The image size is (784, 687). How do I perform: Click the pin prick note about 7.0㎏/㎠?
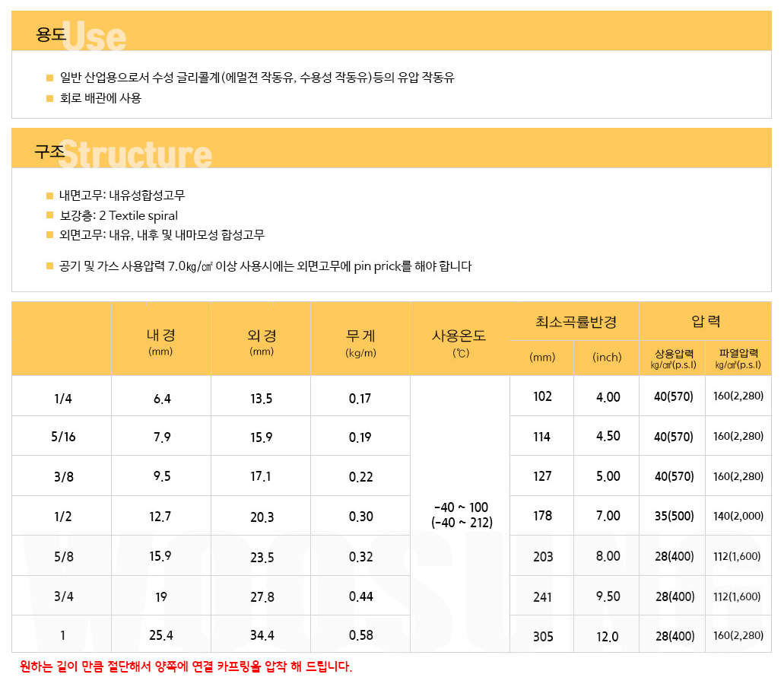pyautogui.click(x=265, y=266)
